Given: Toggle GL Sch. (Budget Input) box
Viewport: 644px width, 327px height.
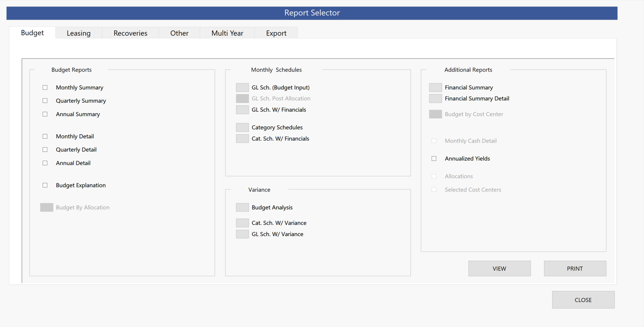Looking at the screenshot, I should pyautogui.click(x=242, y=87).
